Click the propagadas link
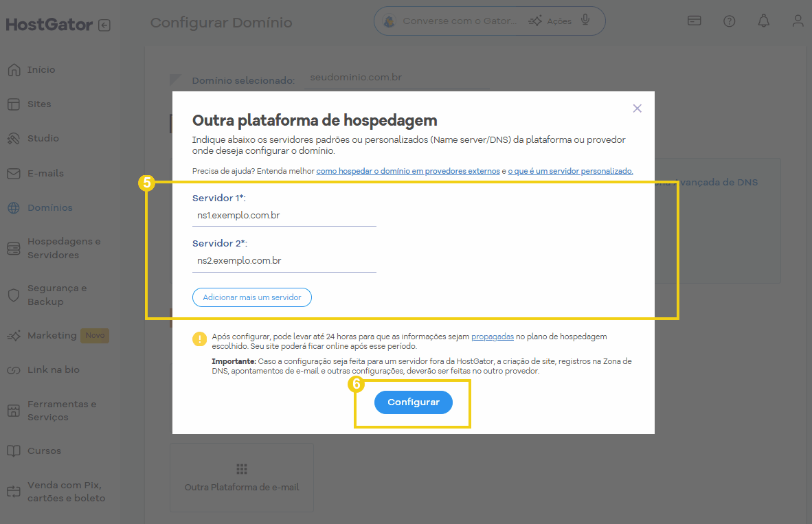 (x=493, y=337)
